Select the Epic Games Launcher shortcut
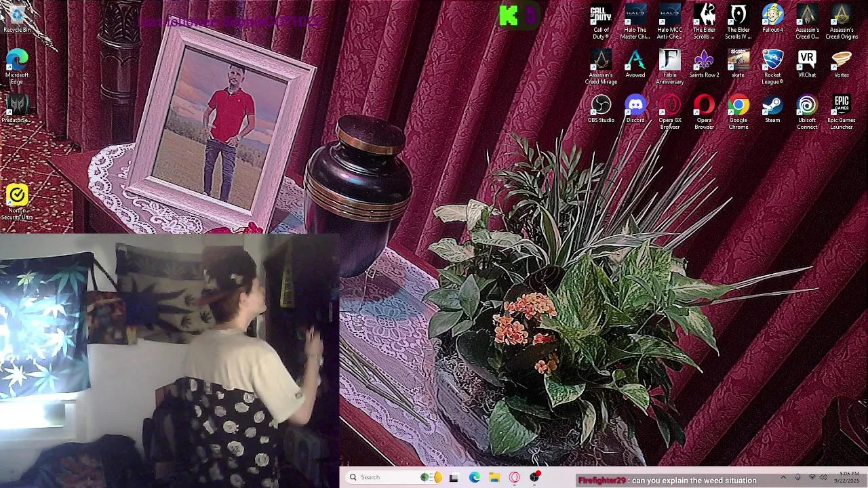The image size is (868, 488). click(842, 113)
